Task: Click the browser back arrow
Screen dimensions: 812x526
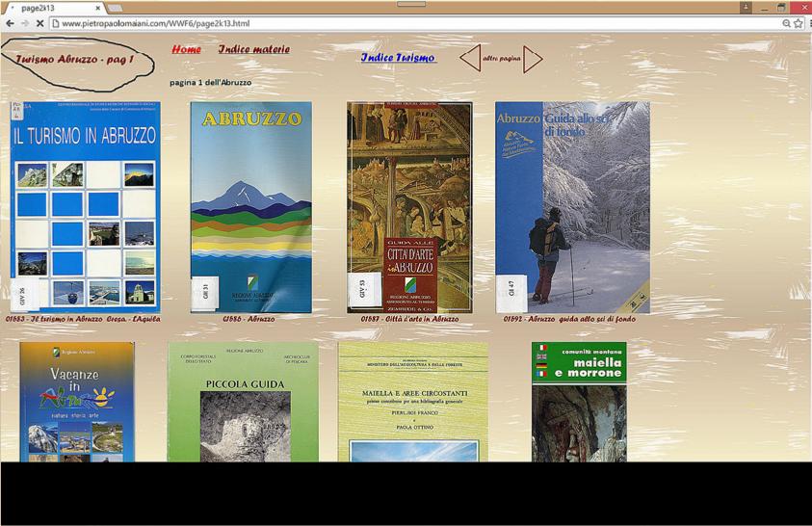Action: [10, 23]
